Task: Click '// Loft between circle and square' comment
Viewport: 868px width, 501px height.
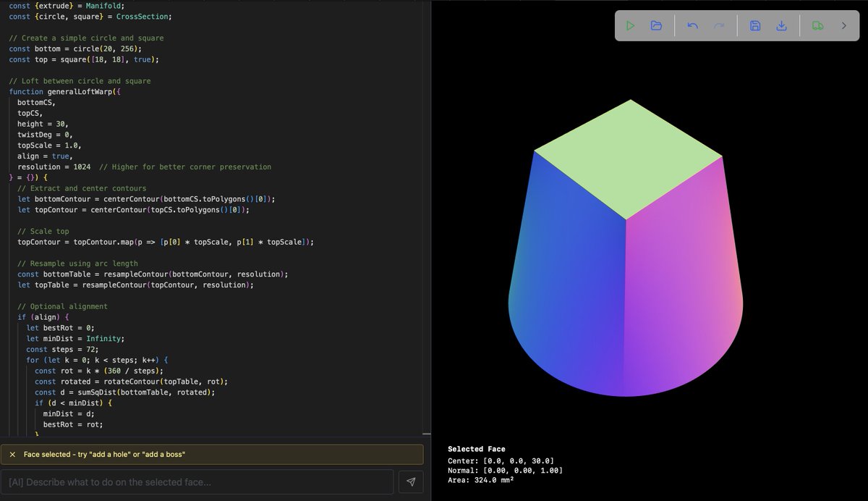Action: 80,81
